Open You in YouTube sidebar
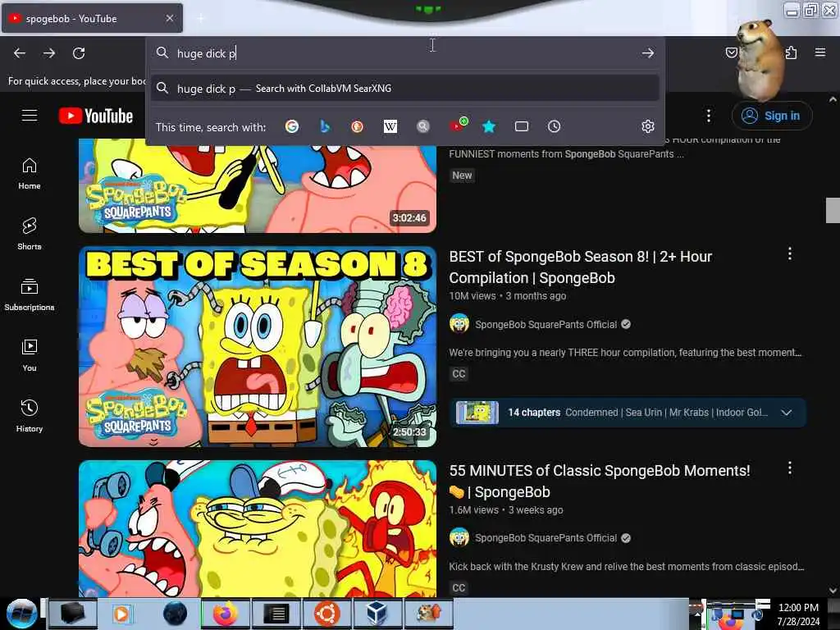 pos(30,356)
